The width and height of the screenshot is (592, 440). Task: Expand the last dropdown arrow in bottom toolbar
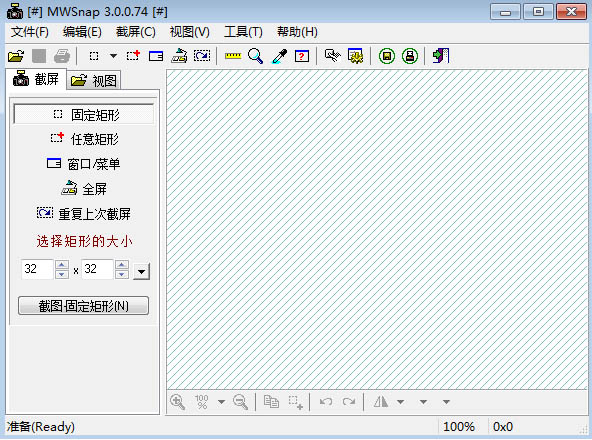(446, 402)
